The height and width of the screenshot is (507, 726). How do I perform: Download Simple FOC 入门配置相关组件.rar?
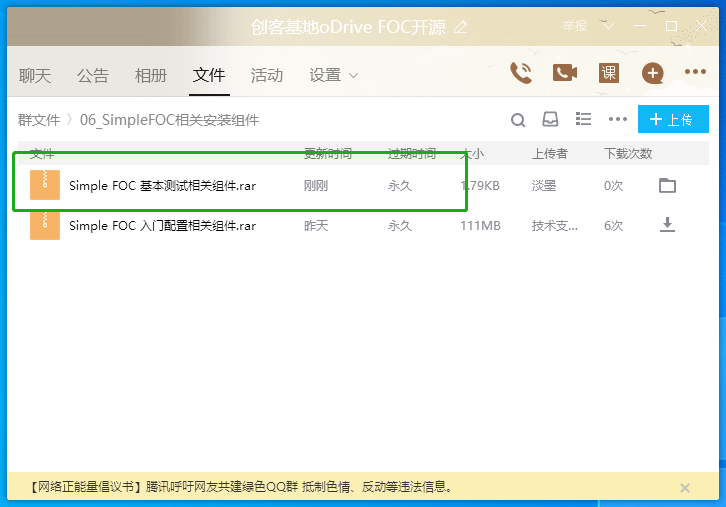pos(667,225)
